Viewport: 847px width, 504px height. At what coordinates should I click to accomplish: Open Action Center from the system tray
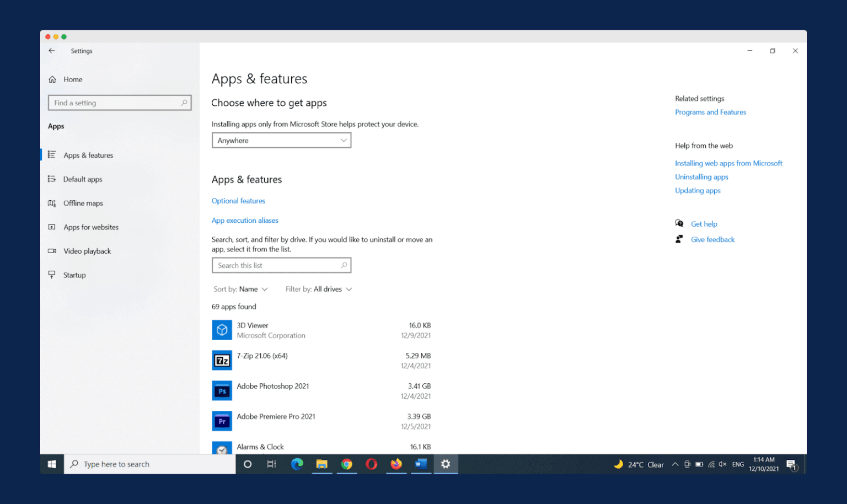pyautogui.click(x=792, y=464)
